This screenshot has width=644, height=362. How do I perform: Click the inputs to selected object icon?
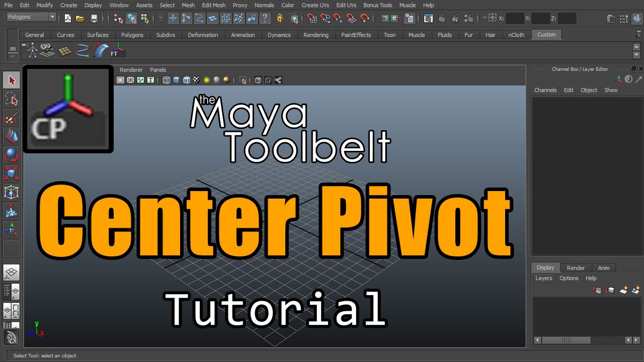click(x=384, y=18)
